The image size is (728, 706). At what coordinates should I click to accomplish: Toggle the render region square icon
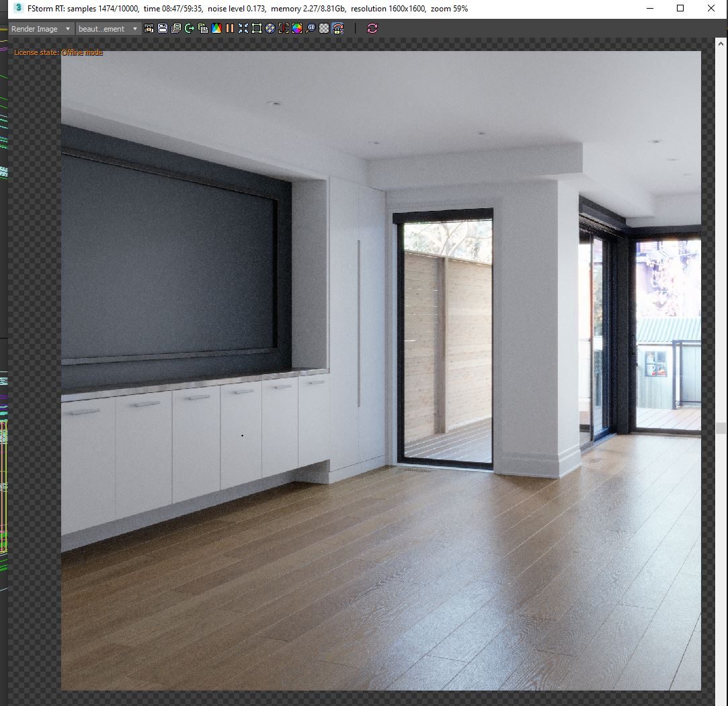pyautogui.click(x=257, y=29)
